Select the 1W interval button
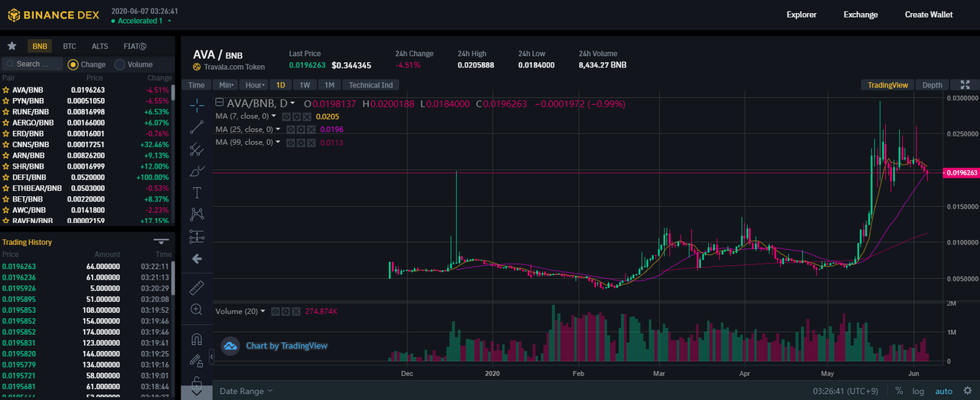980x400 pixels. coord(304,85)
